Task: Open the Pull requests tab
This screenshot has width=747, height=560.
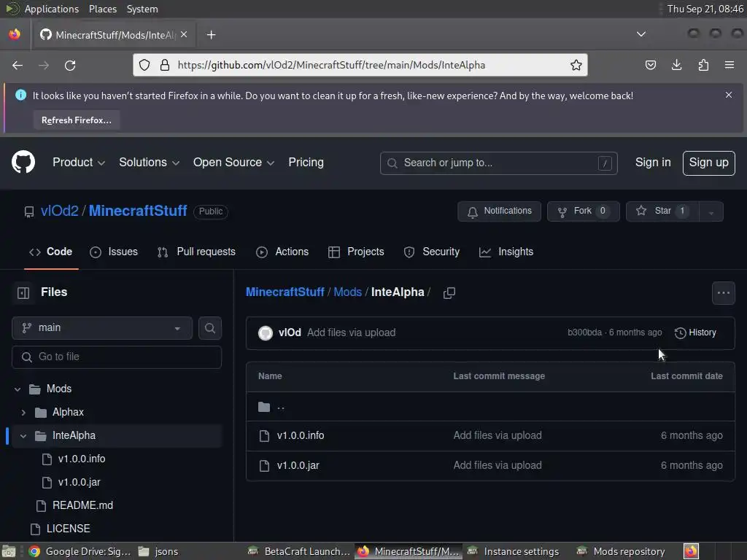Action: pos(196,252)
